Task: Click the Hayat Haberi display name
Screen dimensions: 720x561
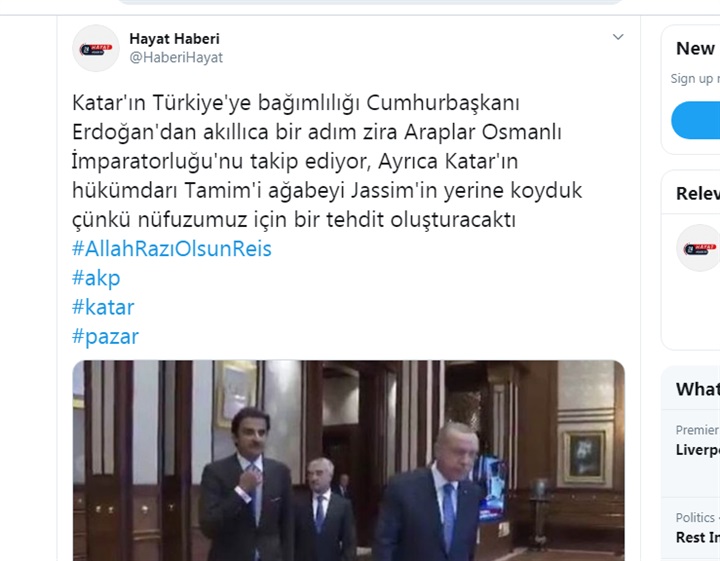Action: (174, 39)
